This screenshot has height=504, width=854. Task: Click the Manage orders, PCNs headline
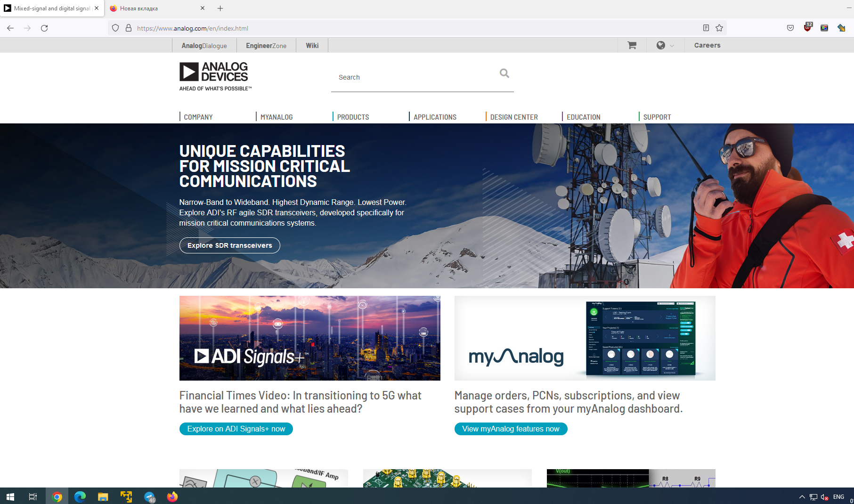[x=569, y=402]
